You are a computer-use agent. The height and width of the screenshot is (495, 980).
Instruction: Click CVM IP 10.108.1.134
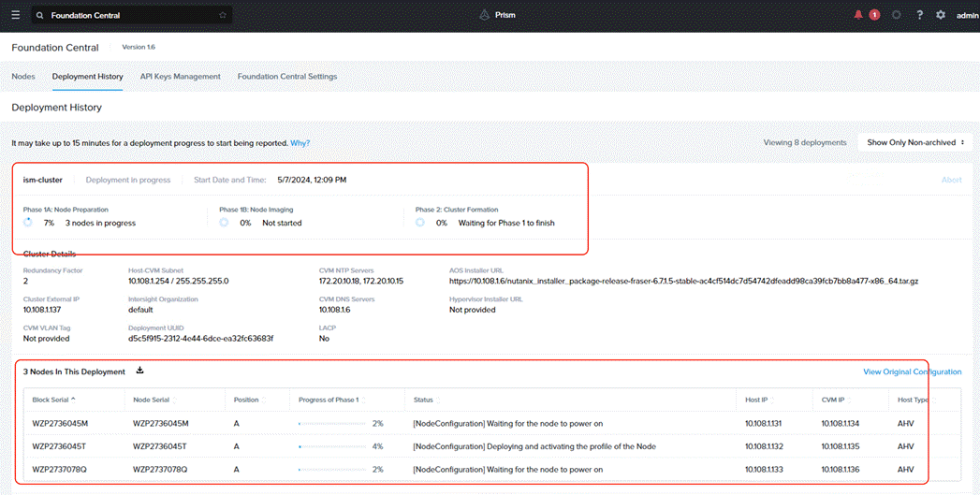point(840,423)
